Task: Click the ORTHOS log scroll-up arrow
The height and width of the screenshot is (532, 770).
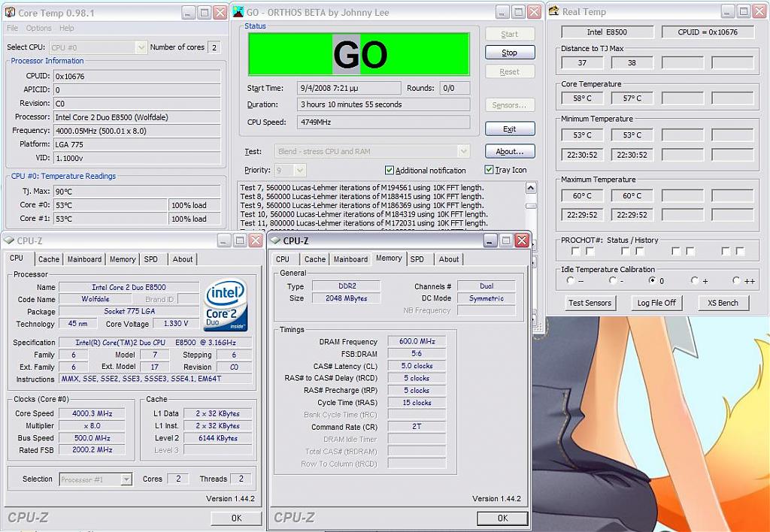Action: (531, 188)
